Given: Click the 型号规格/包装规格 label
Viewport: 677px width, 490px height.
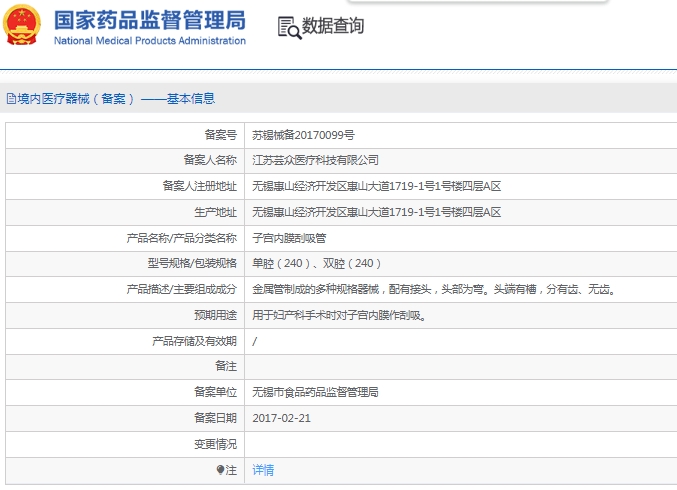Looking at the screenshot, I should click(192, 263).
